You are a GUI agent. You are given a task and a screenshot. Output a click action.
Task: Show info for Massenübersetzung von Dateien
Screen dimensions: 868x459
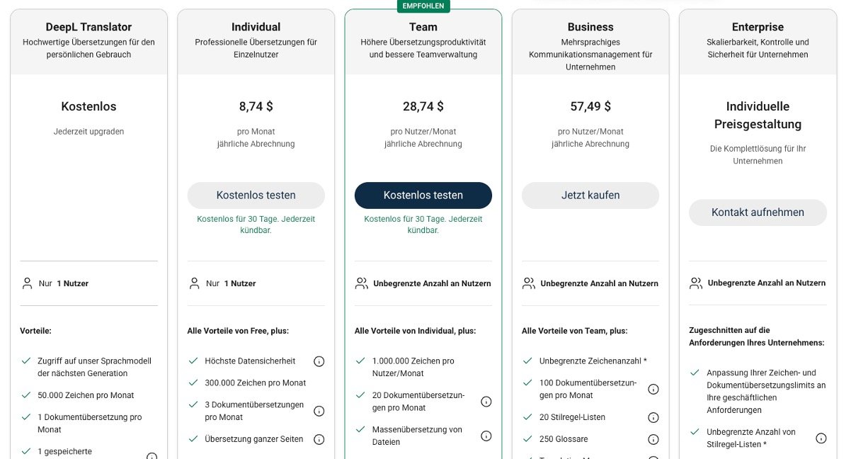[x=486, y=436]
